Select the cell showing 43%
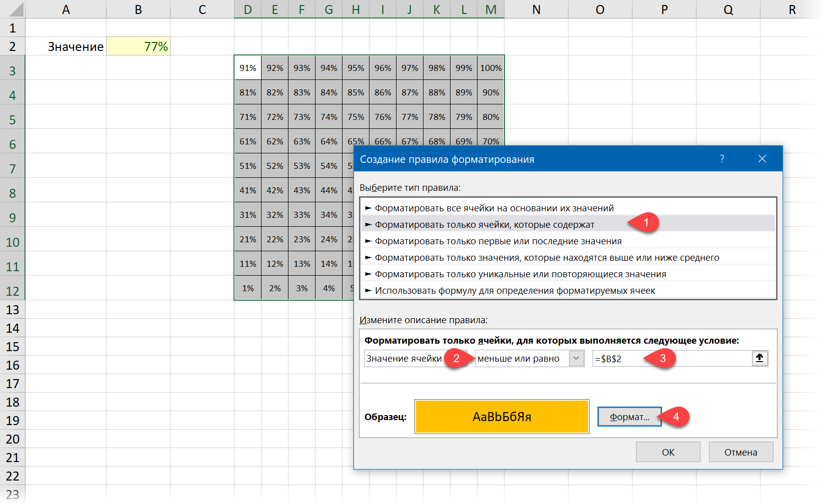 point(301,190)
